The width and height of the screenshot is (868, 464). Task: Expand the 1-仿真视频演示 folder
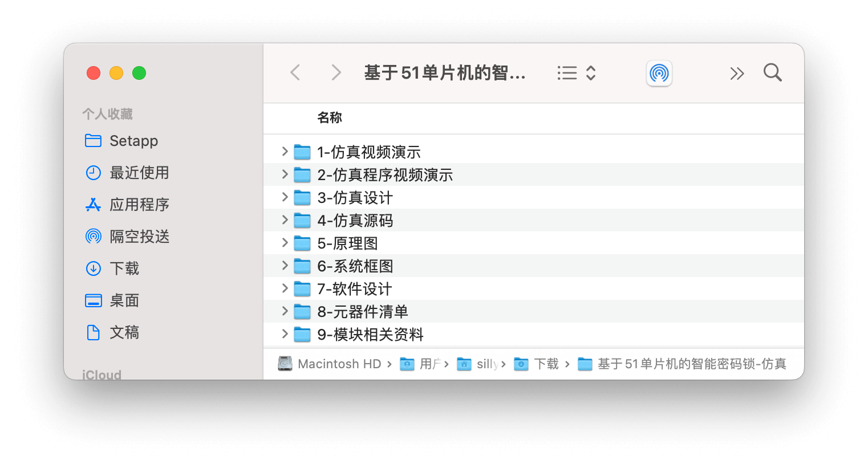click(285, 151)
